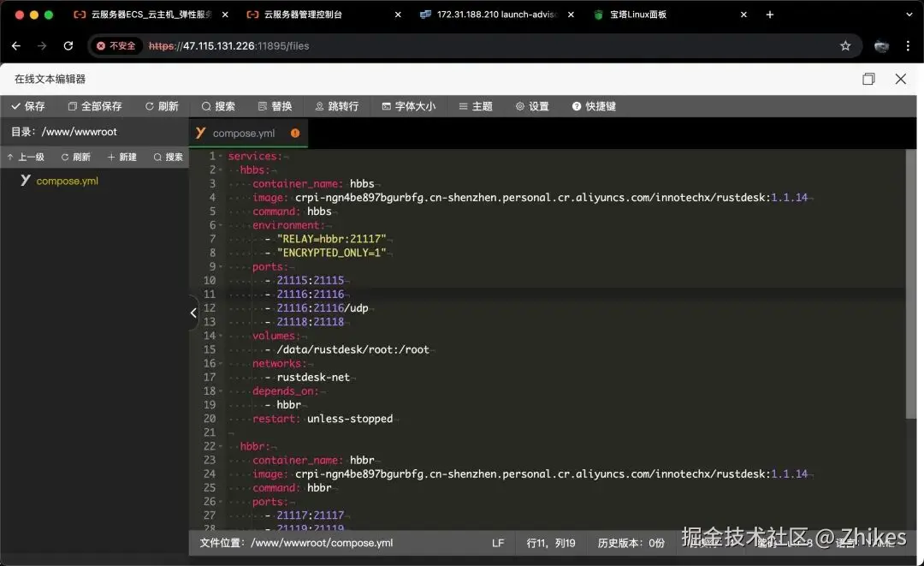This screenshot has height=566, width=924.
Task: Open the Shortcuts (快捷键) help
Action: pyautogui.click(x=594, y=106)
